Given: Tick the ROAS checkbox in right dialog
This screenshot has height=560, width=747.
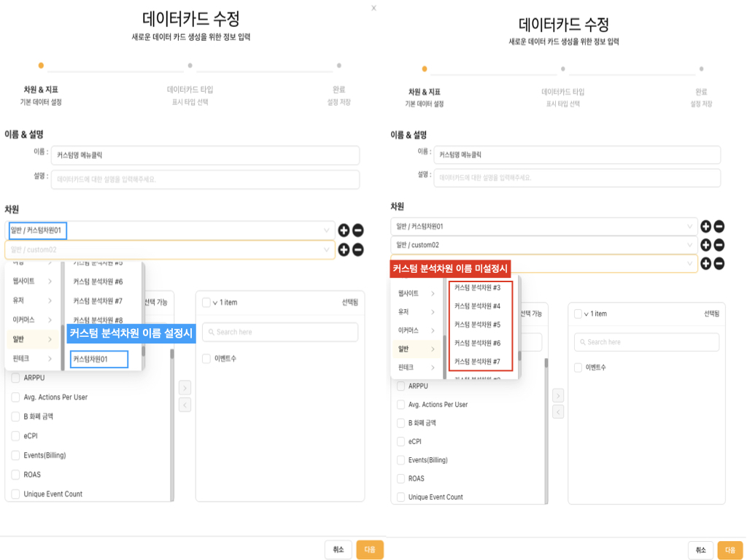Looking at the screenshot, I should [x=400, y=478].
